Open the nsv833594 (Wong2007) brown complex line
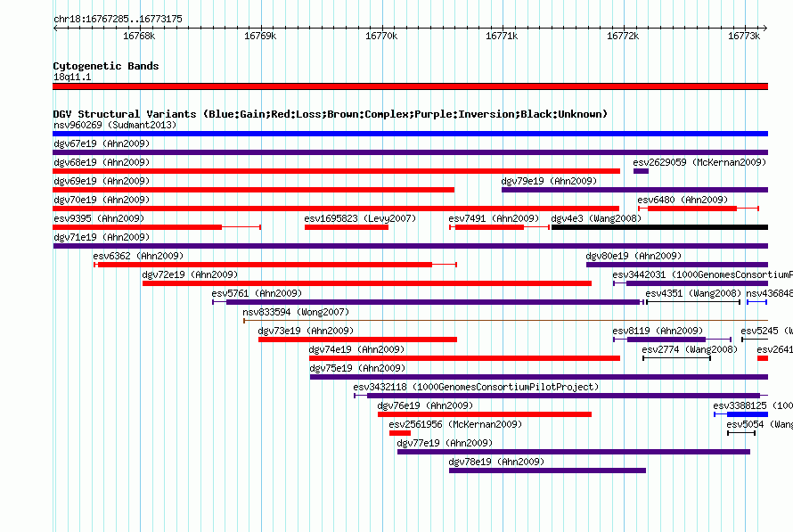Screen dimensions: 793x532 click(x=506, y=321)
